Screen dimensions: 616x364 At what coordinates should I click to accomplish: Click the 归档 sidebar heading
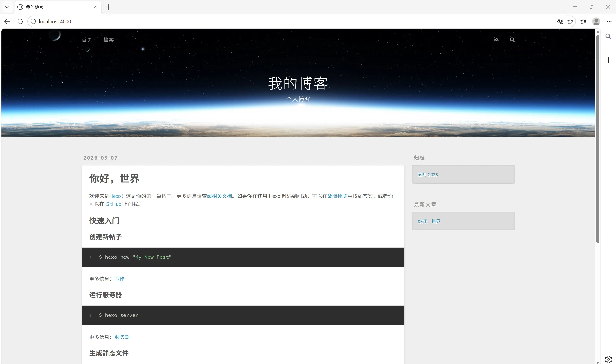point(419,158)
